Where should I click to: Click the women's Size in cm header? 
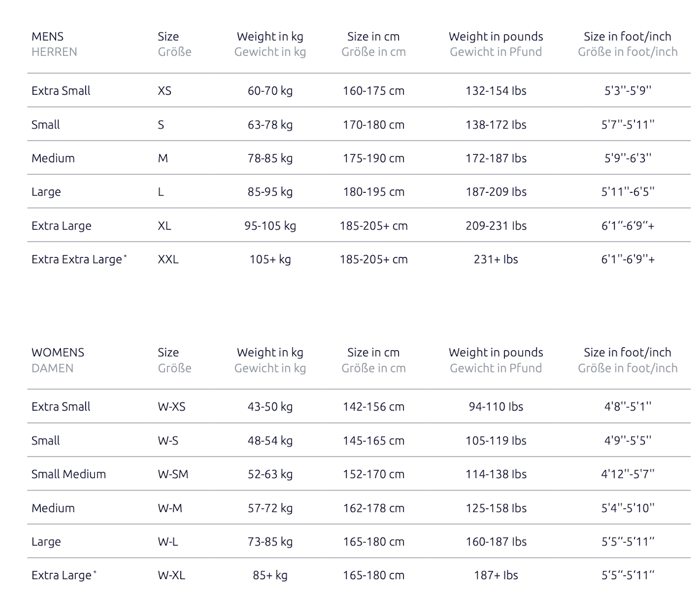(x=373, y=353)
